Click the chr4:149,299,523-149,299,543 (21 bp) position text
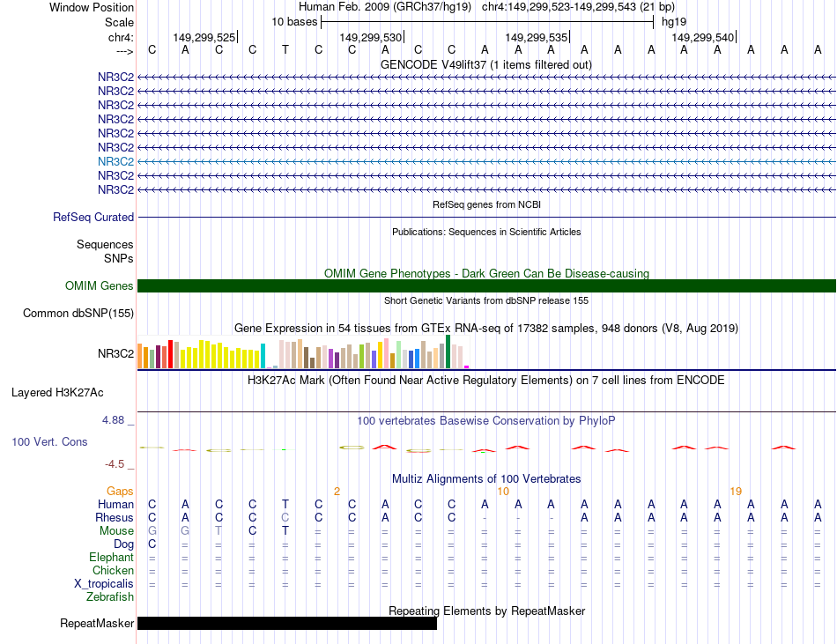Viewport: 837px width, 644px height. [x=578, y=7]
